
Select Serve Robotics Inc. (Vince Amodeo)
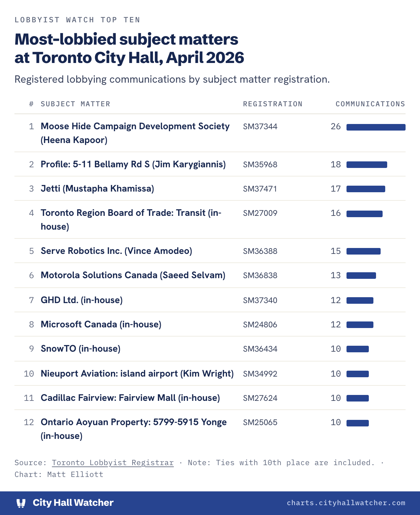[116, 251]
